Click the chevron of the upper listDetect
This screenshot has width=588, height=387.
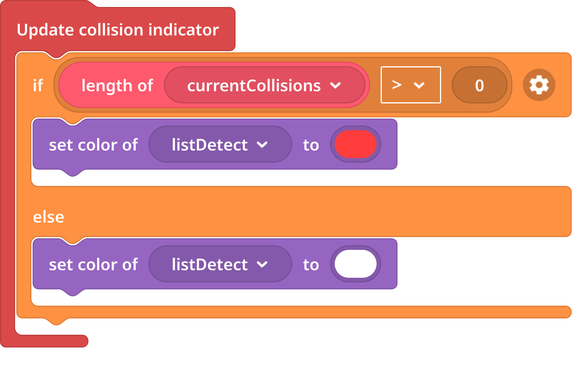click(262, 145)
